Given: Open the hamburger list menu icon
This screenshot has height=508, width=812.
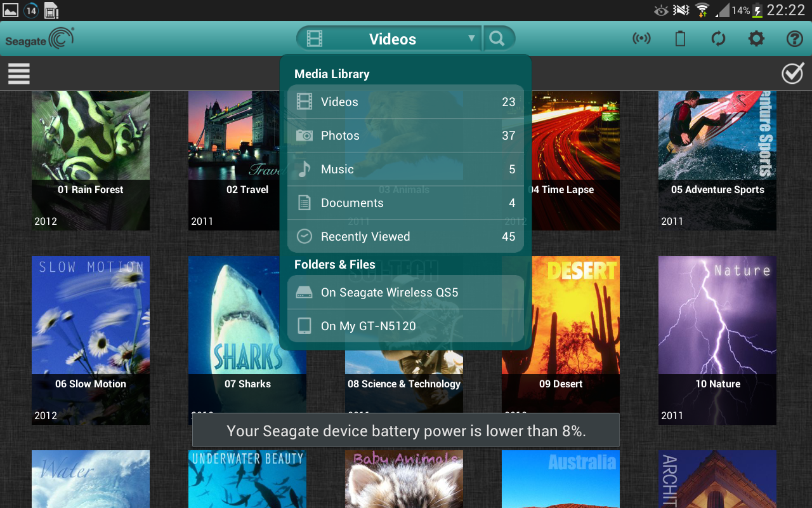Looking at the screenshot, I should [19, 73].
